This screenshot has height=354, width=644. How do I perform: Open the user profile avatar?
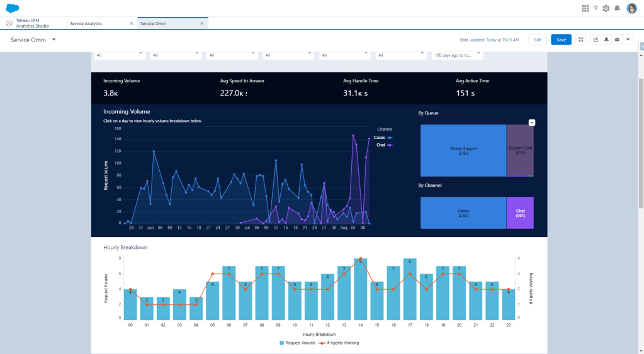(631, 8)
